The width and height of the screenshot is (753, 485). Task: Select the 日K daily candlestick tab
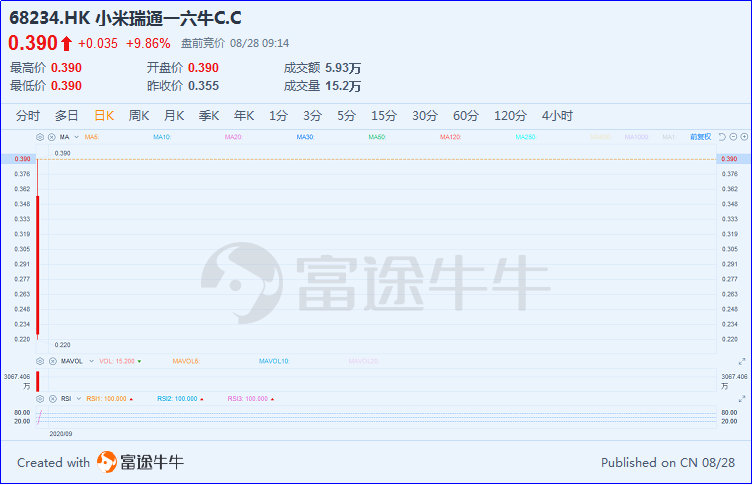[x=104, y=116]
